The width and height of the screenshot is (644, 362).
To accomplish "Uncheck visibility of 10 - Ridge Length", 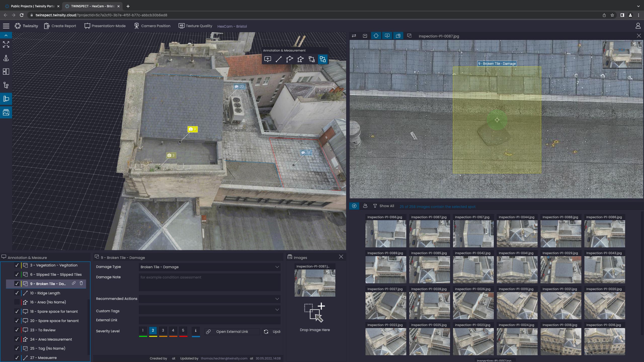I will click(17, 293).
